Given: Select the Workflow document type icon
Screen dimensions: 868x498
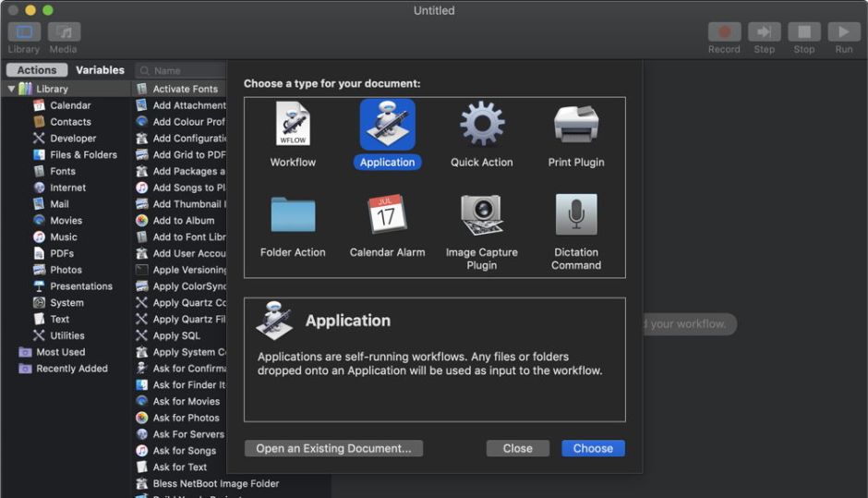Looking at the screenshot, I should click(x=293, y=125).
